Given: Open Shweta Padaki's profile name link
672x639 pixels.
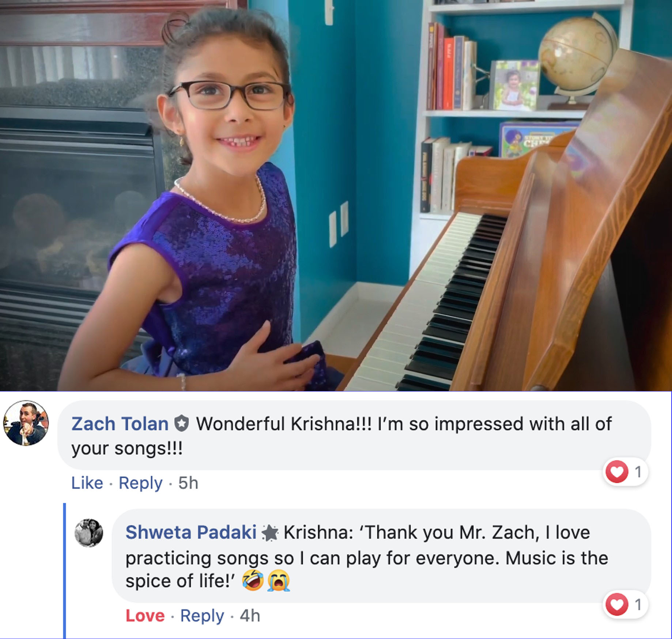Looking at the screenshot, I should coord(191,532).
